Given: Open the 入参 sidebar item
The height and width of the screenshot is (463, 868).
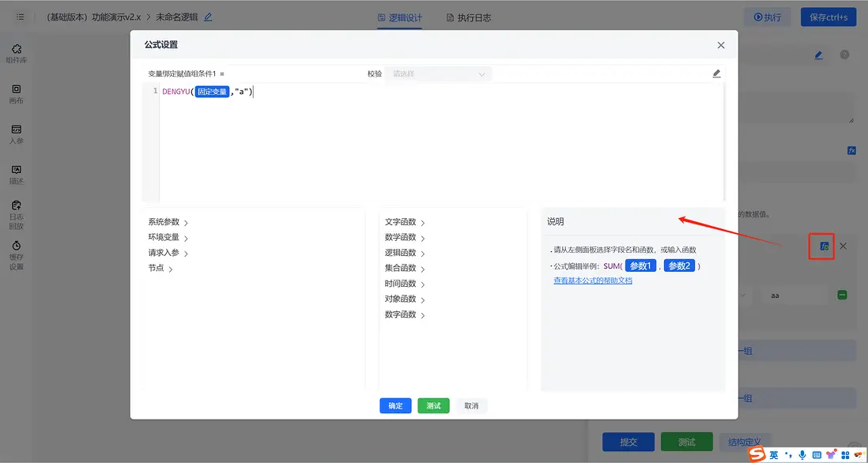Looking at the screenshot, I should (x=16, y=134).
